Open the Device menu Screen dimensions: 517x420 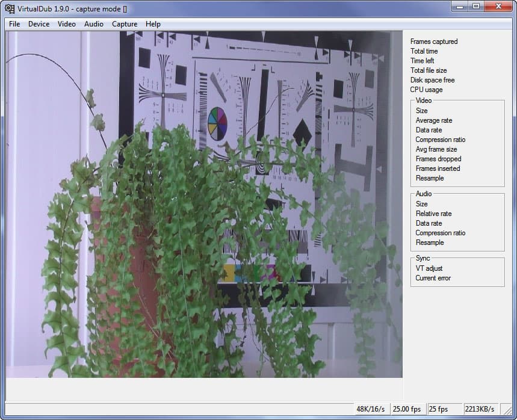point(39,24)
